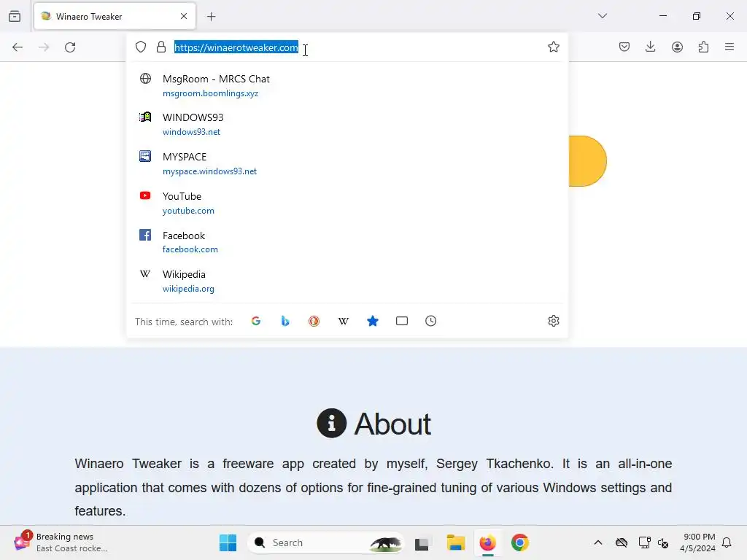Go forward one page
This screenshot has height=560, width=747.
pyautogui.click(x=44, y=47)
